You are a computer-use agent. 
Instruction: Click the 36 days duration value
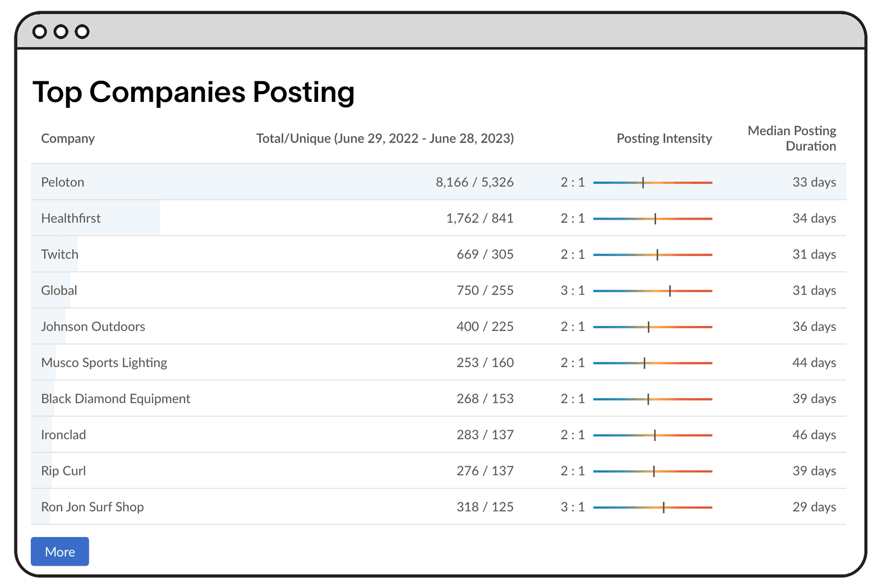coord(814,326)
